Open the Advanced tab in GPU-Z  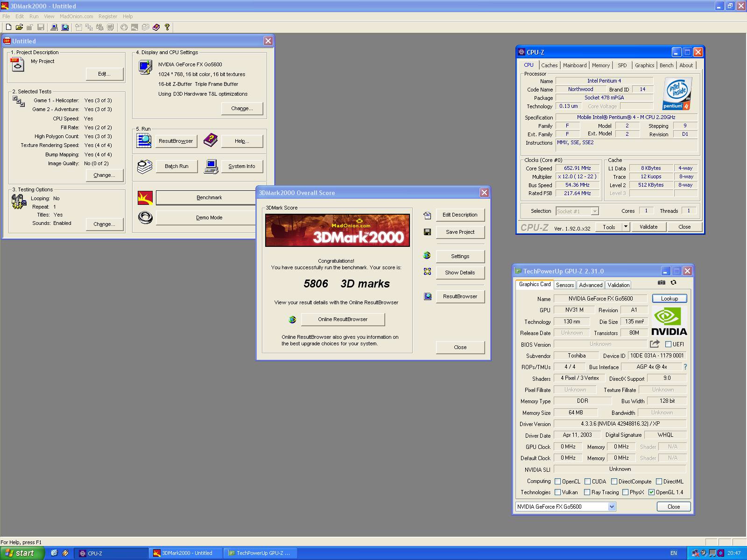[591, 285]
